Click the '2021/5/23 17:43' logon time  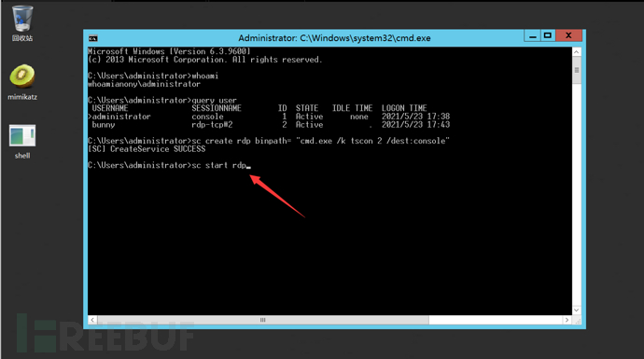(x=415, y=125)
